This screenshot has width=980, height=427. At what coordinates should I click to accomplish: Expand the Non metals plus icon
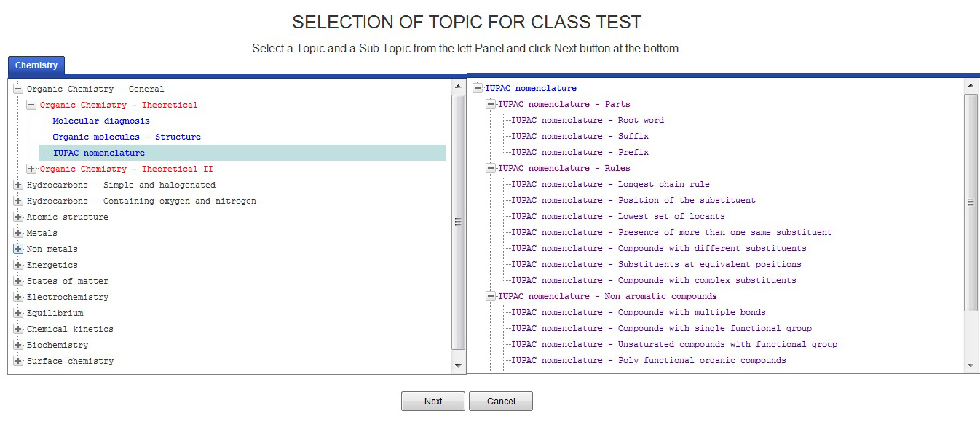18,249
